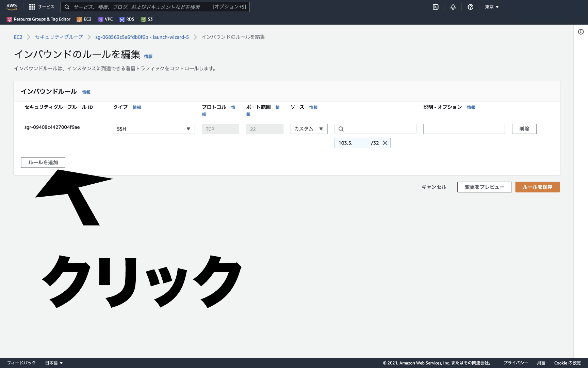The height and width of the screenshot is (368, 588).
Task: Click the AWS logo home icon
Action: point(12,7)
